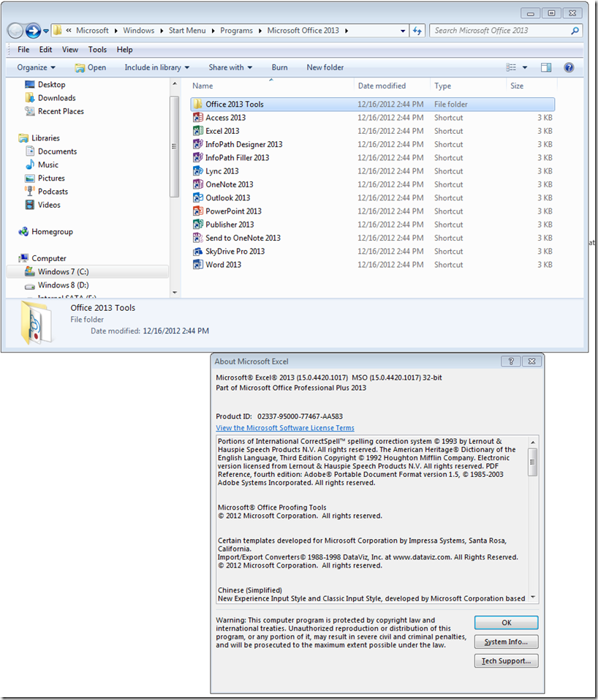Click the Word 2013 shortcut icon
Viewport: 598px width, 700px height.
(x=197, y=265)
